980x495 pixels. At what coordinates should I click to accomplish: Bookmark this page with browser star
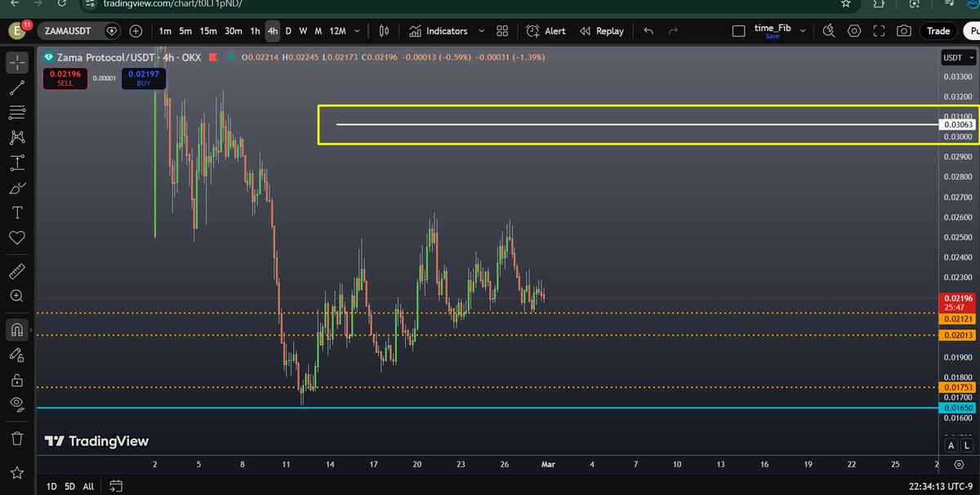(846, 4)
